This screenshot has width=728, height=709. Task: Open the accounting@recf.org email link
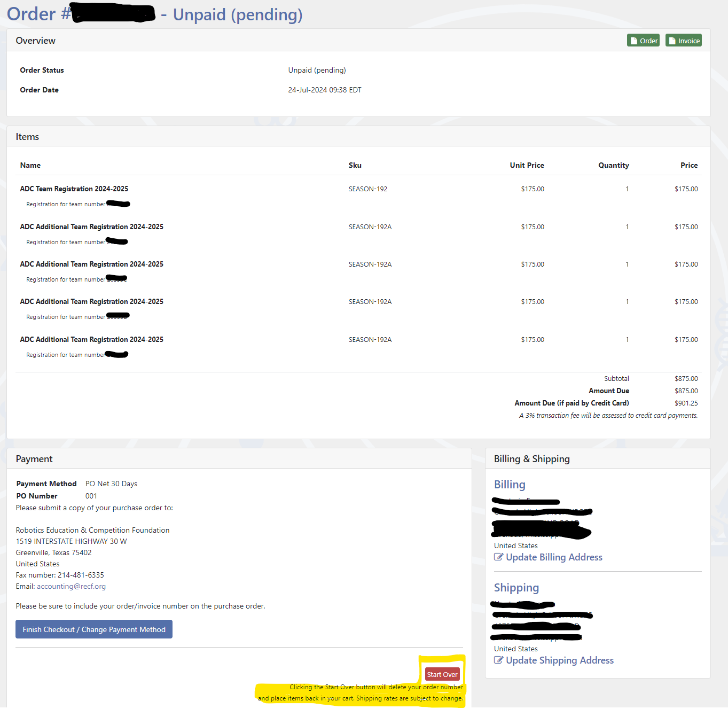coord(71,586)
